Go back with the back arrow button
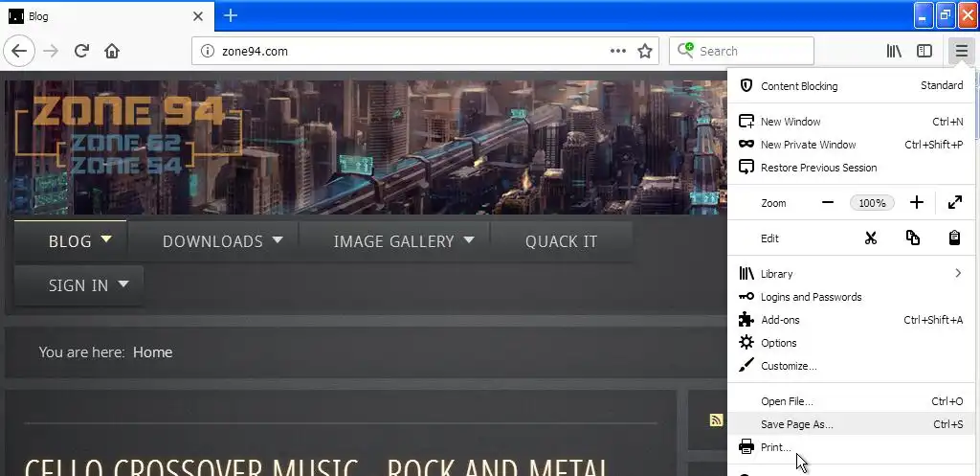Screen dimensions: 980x476 click(19, 51)
